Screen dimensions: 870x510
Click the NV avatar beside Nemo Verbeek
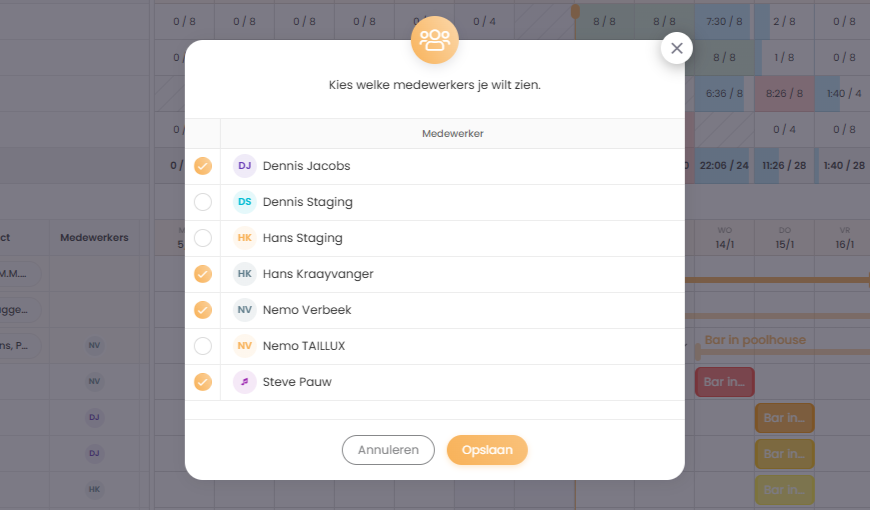(x=245, y=310)
